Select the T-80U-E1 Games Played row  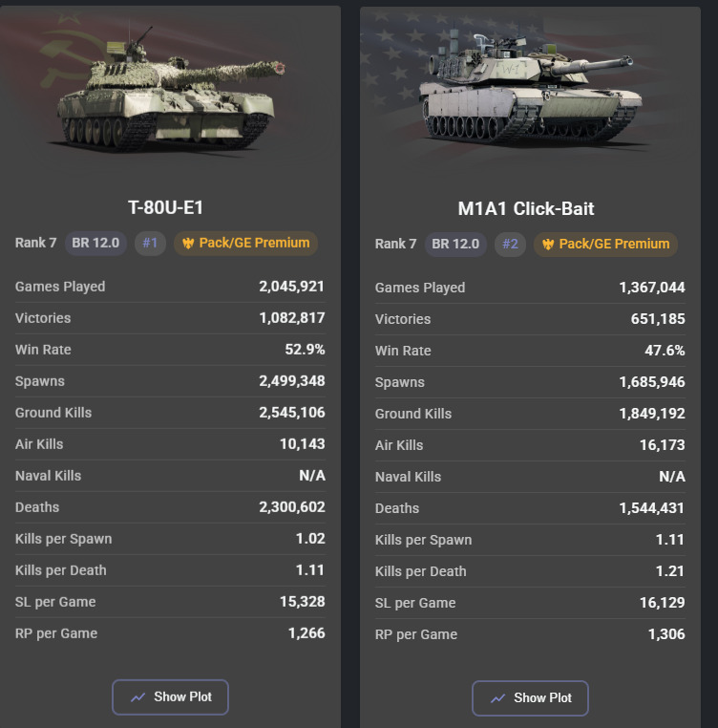pos(170,287)
